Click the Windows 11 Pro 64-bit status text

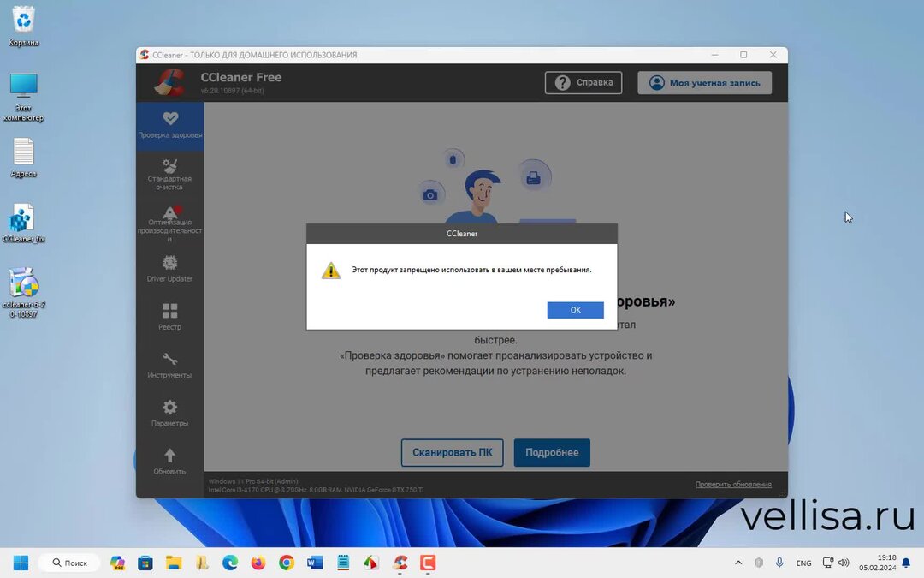253,481
